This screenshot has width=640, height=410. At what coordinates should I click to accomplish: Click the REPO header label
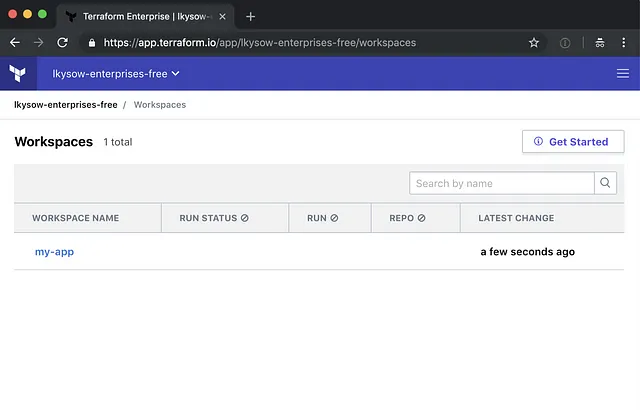[401, 218]
